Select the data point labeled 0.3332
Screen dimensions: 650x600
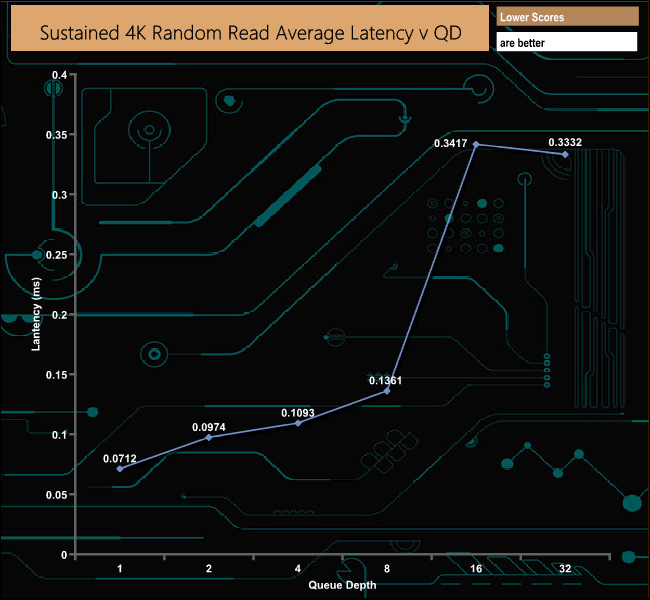[565, 154]
